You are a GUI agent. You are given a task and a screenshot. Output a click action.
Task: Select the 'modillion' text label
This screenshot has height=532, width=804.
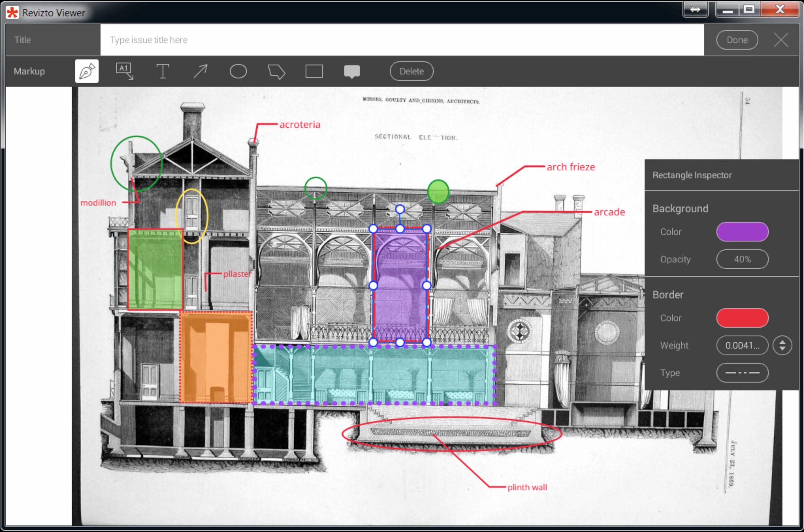(x=98, y=203)
